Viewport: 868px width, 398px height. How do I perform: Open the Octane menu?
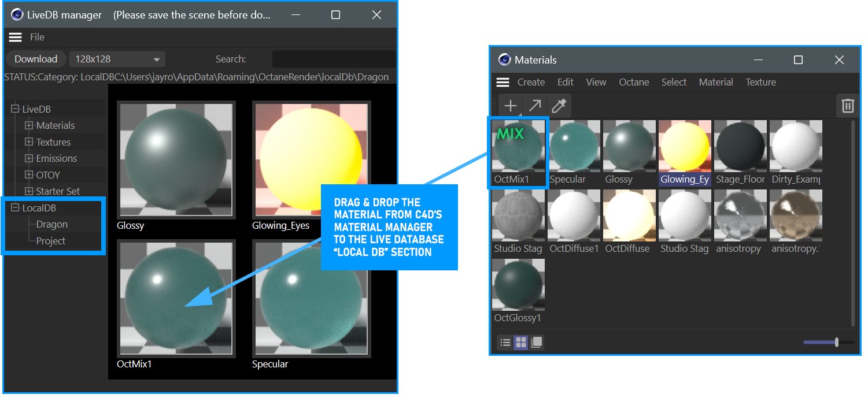click(634, 82)
